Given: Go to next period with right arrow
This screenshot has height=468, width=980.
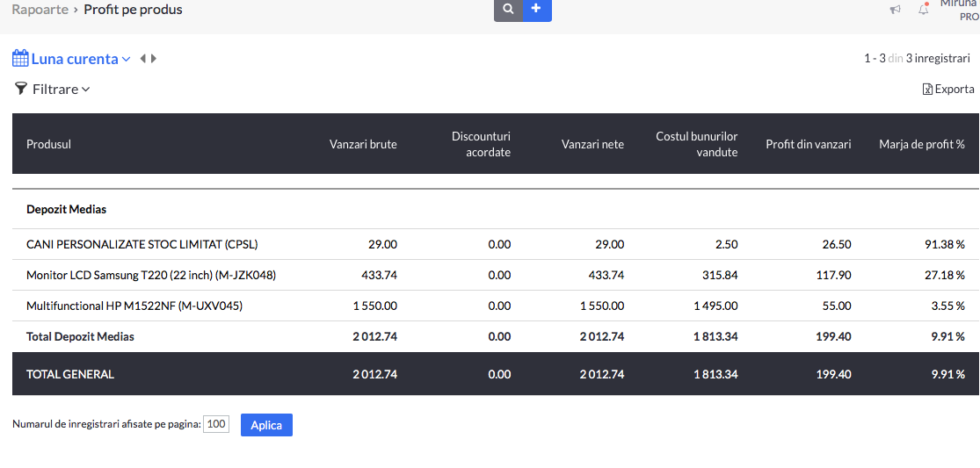Looking at the screenshot, I should pyautogui.click(x=154, y=59).
